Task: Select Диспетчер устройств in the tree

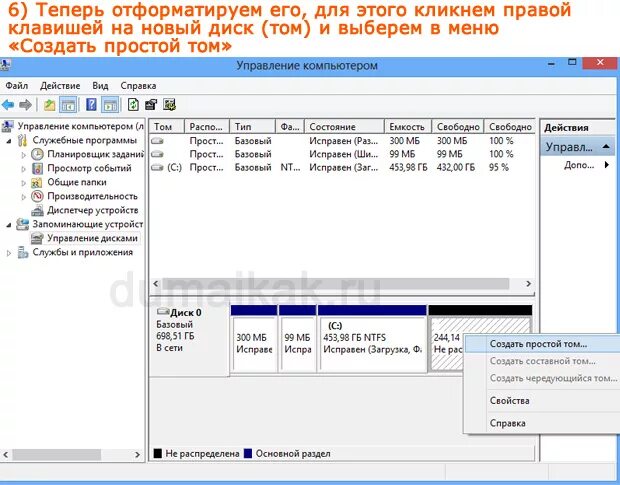Action: [x=93, y=210]
